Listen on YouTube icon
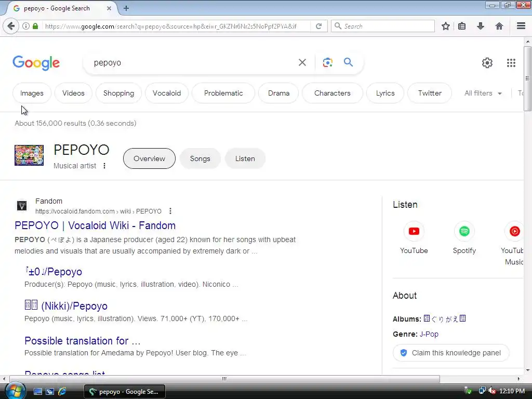Screen dimensions: 532x399 point(414,231)
